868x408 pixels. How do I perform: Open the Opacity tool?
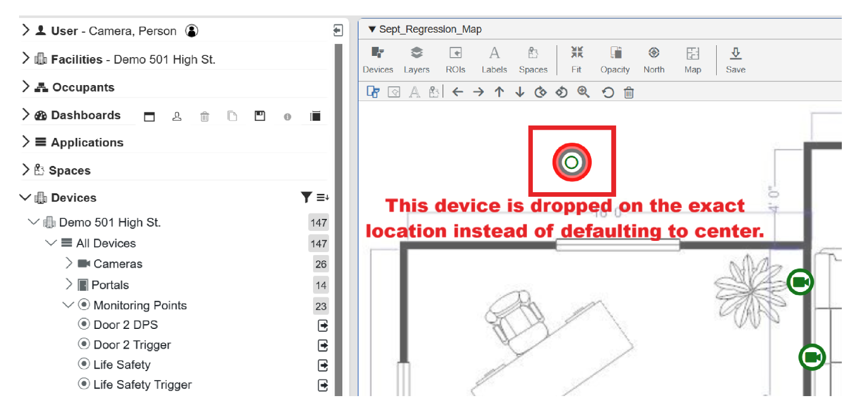(615, 59)
